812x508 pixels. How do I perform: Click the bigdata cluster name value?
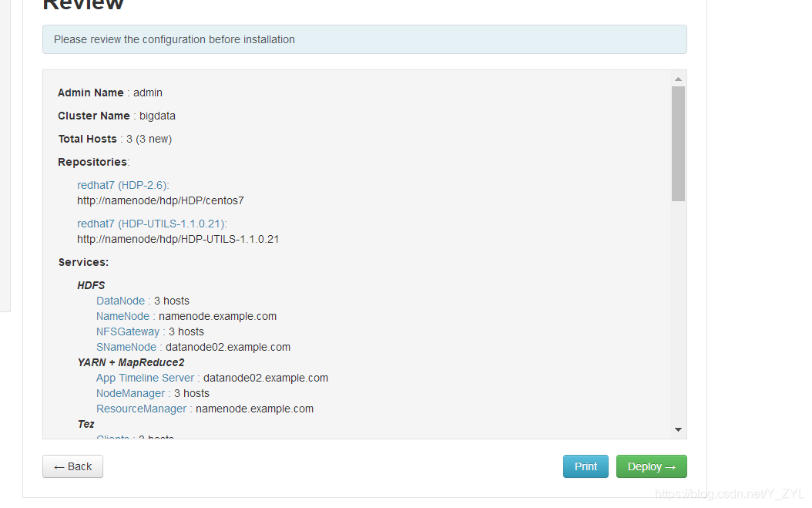[157, 116]
